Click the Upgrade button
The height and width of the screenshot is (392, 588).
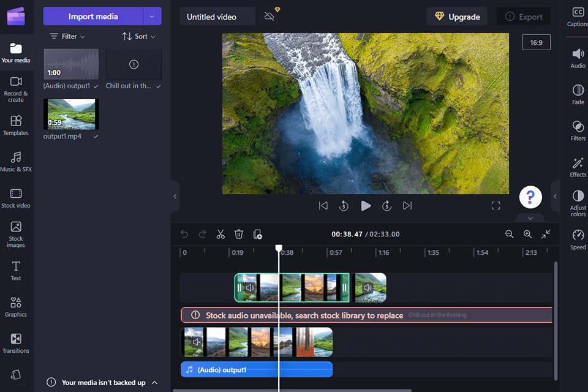click(x=456, y=17)
